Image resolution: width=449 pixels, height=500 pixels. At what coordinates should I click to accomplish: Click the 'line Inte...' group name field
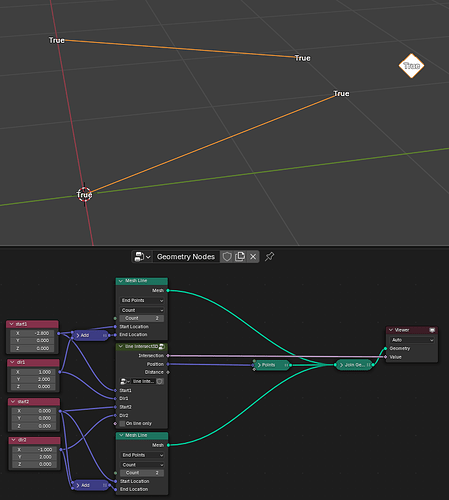click(143, 381)
